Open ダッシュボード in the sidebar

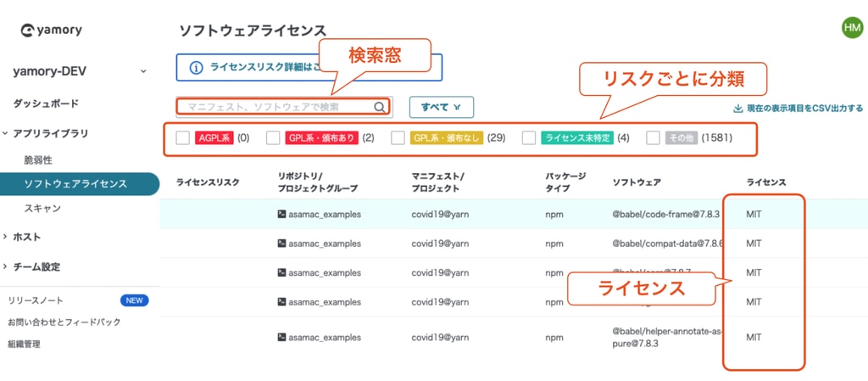(x=46, y=104)
